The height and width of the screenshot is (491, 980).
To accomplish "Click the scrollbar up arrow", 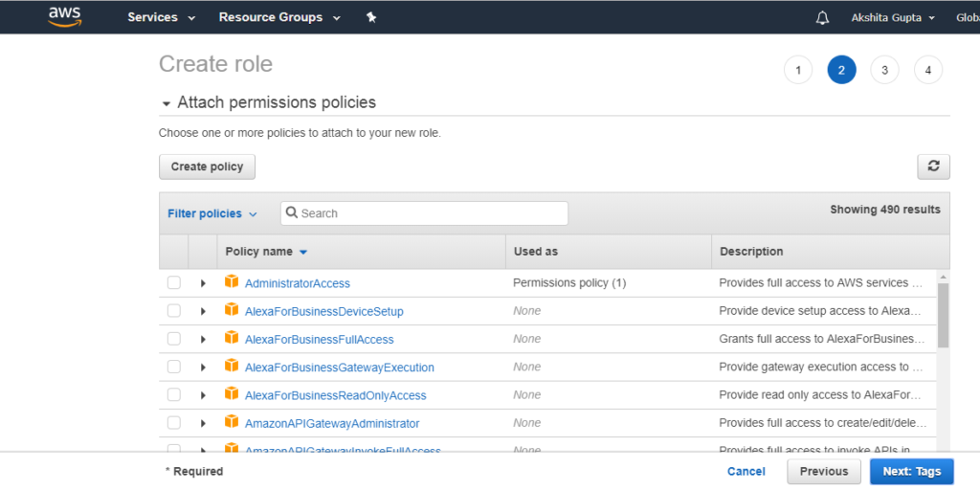I will tap(943, 277).
